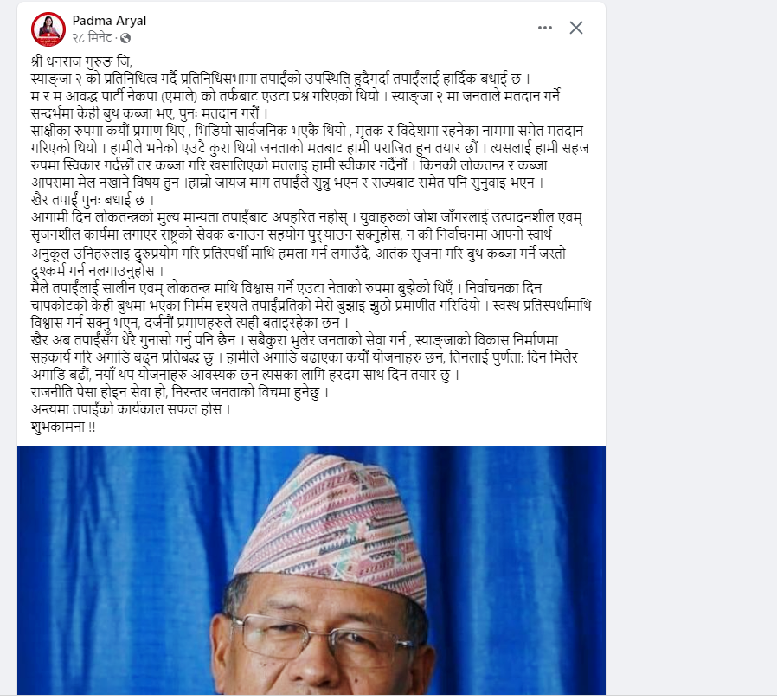777x700 pixels.
Task: Click the globe public audience icon
Action: (125, 38)
